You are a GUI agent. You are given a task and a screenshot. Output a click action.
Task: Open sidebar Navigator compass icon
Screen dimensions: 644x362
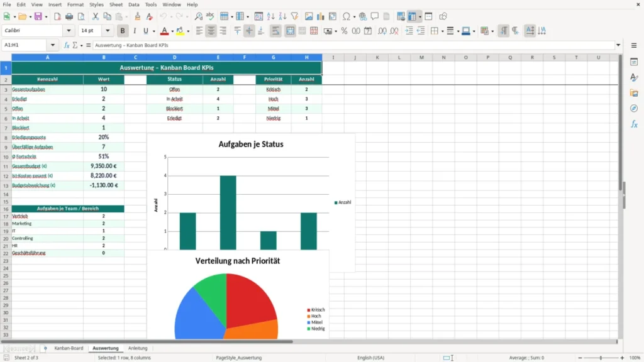click(634, 108)
